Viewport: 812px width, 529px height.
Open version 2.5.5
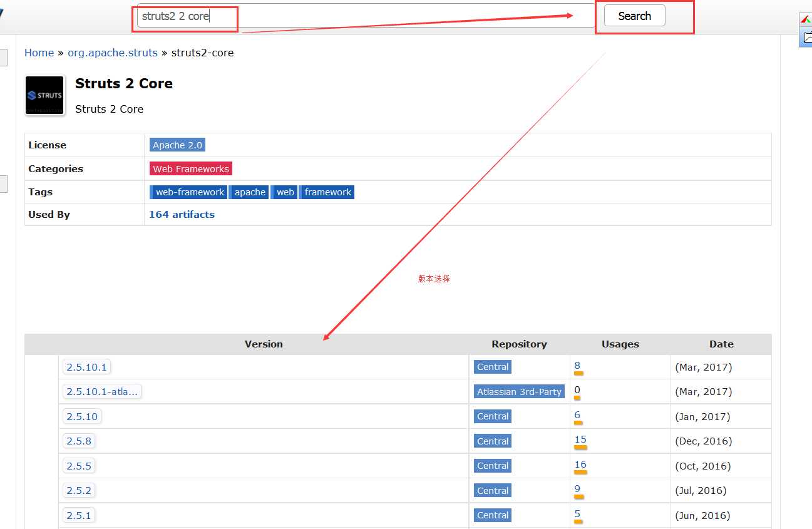tap(79, 466)
